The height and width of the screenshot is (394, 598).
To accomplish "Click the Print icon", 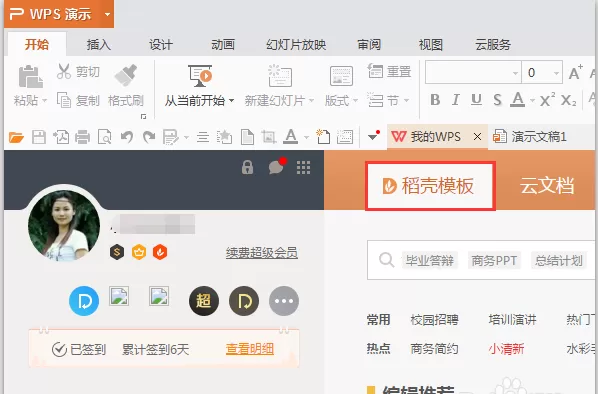I will point(82,137).
